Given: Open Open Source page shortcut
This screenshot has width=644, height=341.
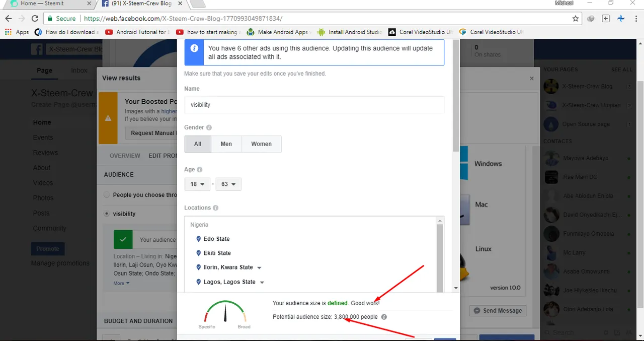Looking at the screenshot, I should [586, 124].
